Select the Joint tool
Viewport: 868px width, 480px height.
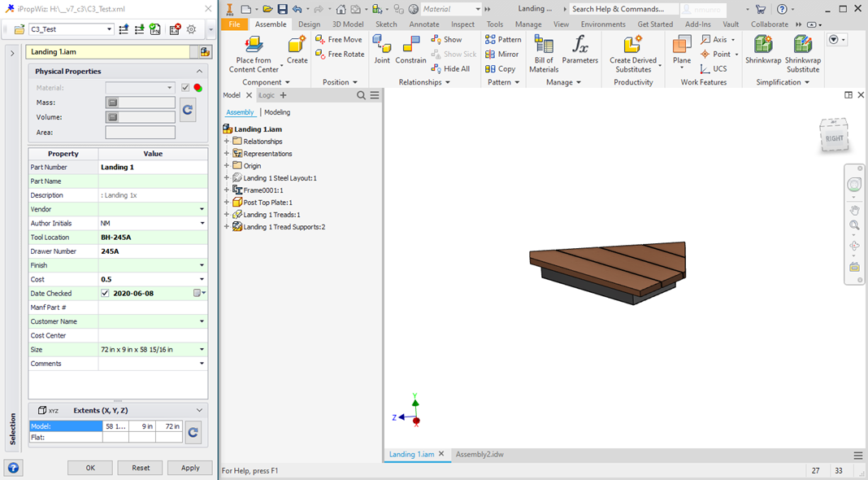pos(382,50)
